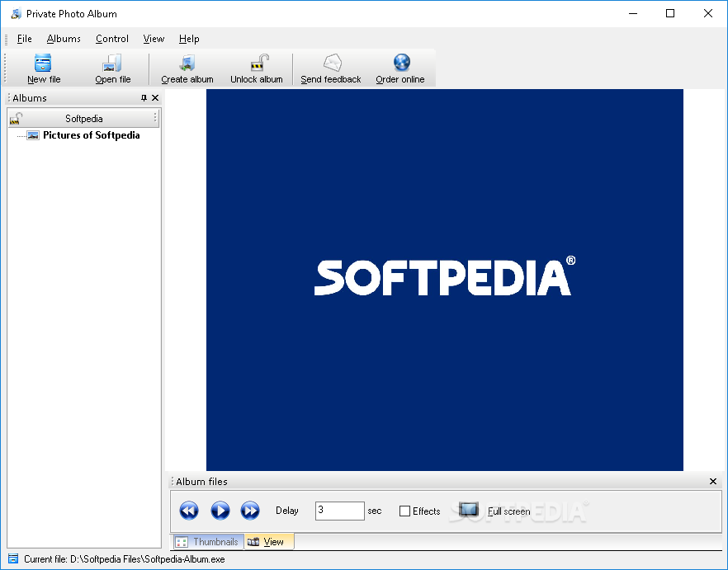Select Pictures of Softpedia tree item

click(x=92, y=135)
